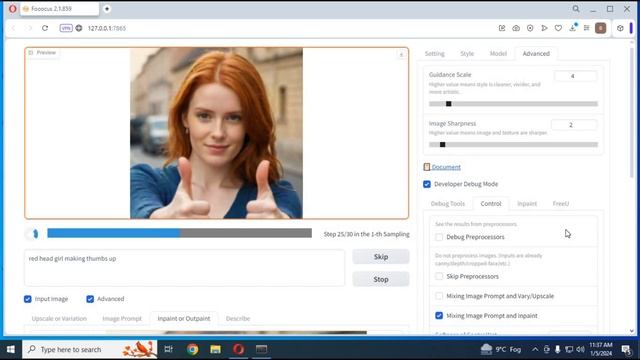Click the Image Sharpness value field
The height and width of the screenshot is (360, 640).
[x=573, y=125]
